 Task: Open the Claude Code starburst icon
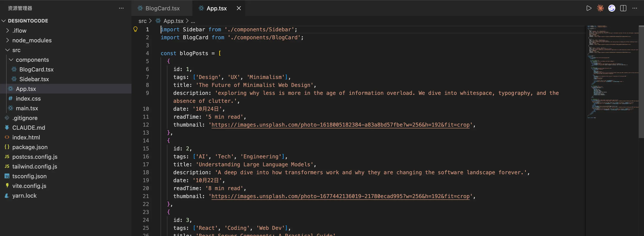click(600, 8)
